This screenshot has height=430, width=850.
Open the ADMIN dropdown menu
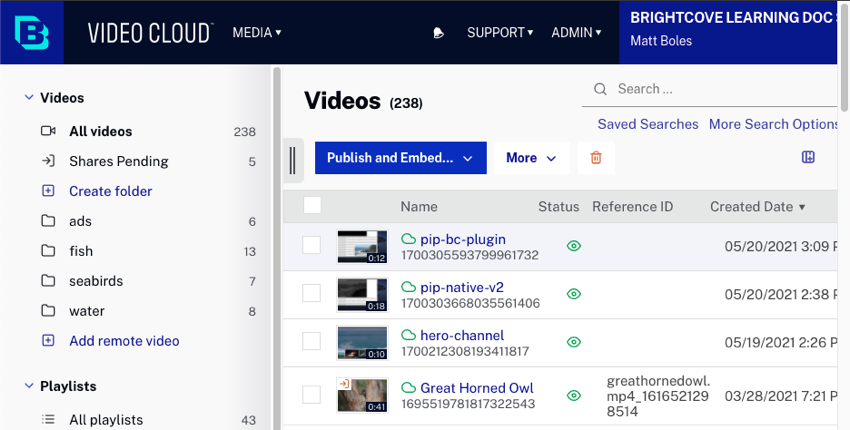[x=576, y=33]
